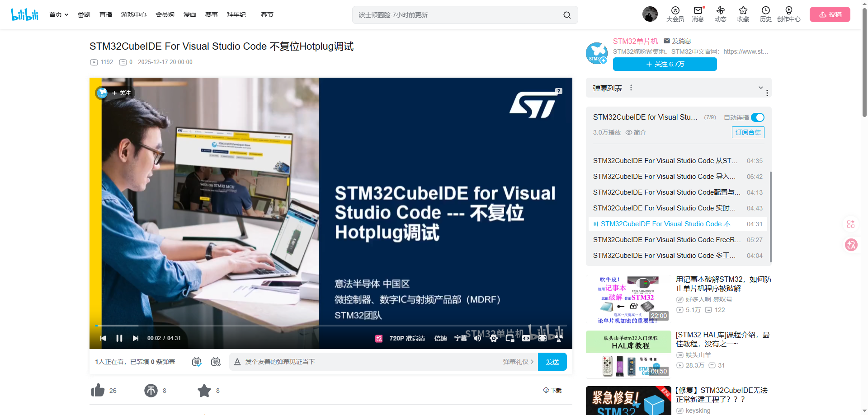Open the 收藏 favorites icon
The height and width of the screenshot is (415, 868).
tap(743, 14)
